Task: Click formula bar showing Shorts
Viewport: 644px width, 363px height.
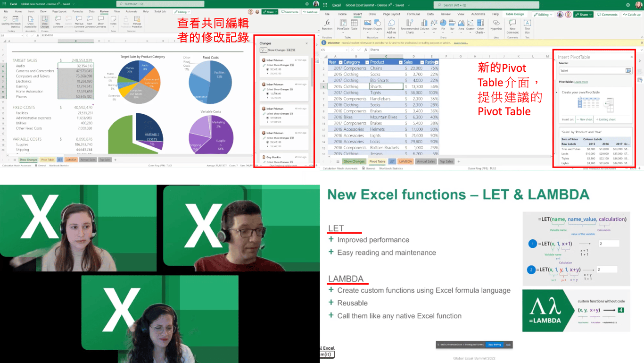Action: [504, 50]
